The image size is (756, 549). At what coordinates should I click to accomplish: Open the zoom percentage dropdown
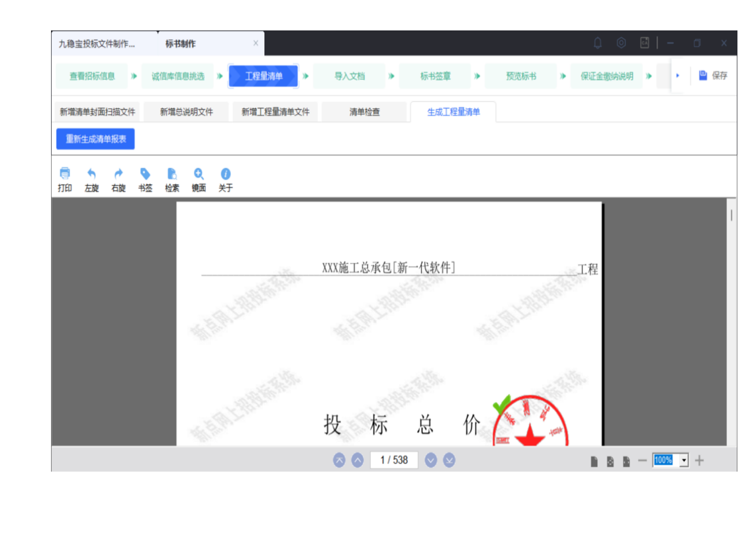pos(684,460)
